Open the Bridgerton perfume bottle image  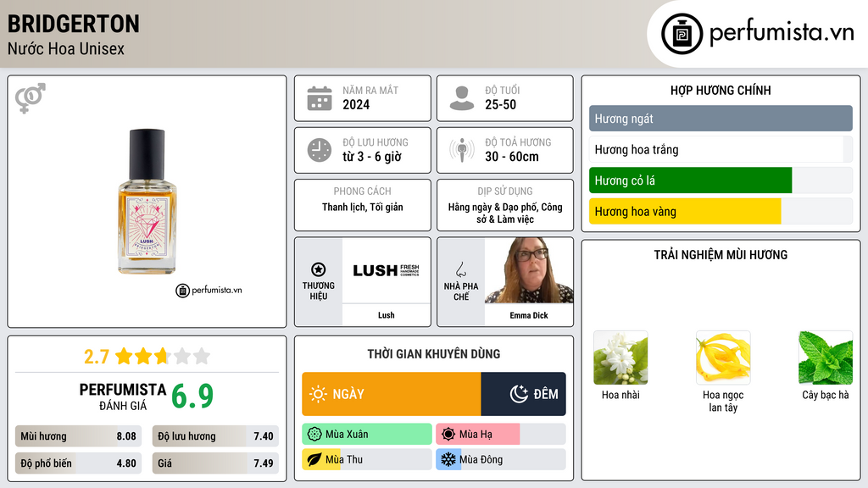tap(147, 202)
